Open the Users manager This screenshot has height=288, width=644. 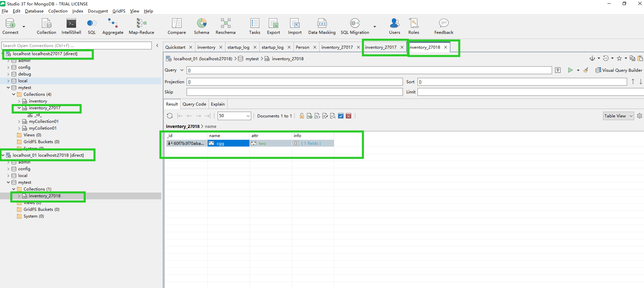coord(395,26)
